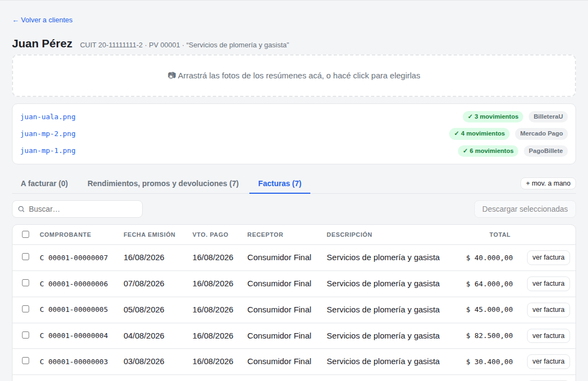
Task: Click the Mercado Pago tag
Action: pyautogui.click(x=542, y=133)
